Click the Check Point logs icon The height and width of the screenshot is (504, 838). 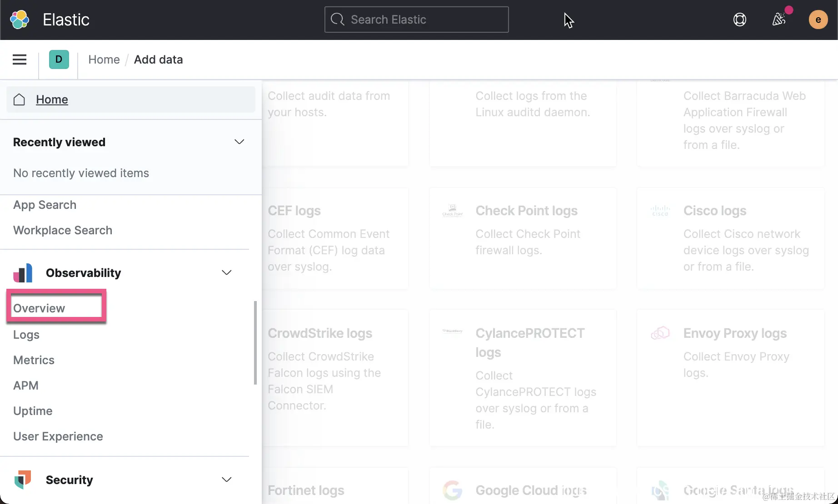pyautogui.click(x=453, y=210)
